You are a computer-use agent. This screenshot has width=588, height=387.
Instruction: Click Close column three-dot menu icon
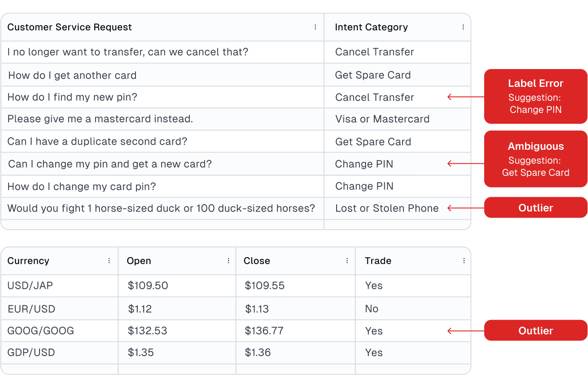tap(347, 261)
